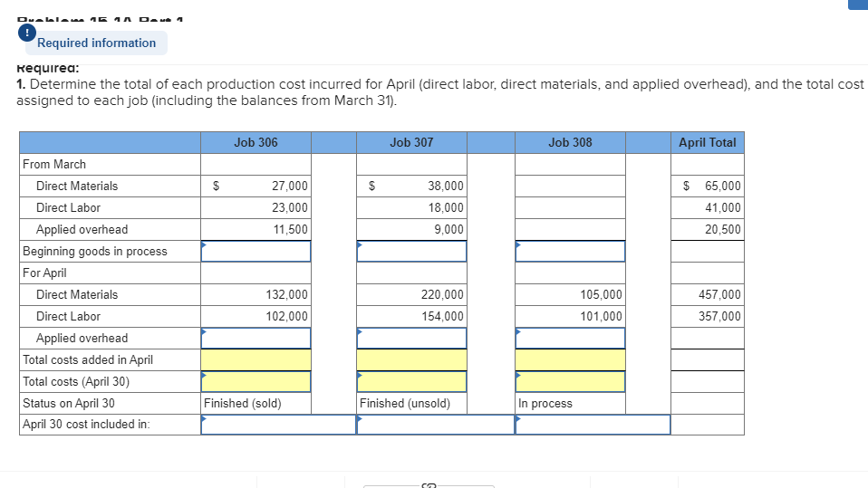Click the Job 308 column header
Screen dimensions: 868x488
(x=570, y=143)
